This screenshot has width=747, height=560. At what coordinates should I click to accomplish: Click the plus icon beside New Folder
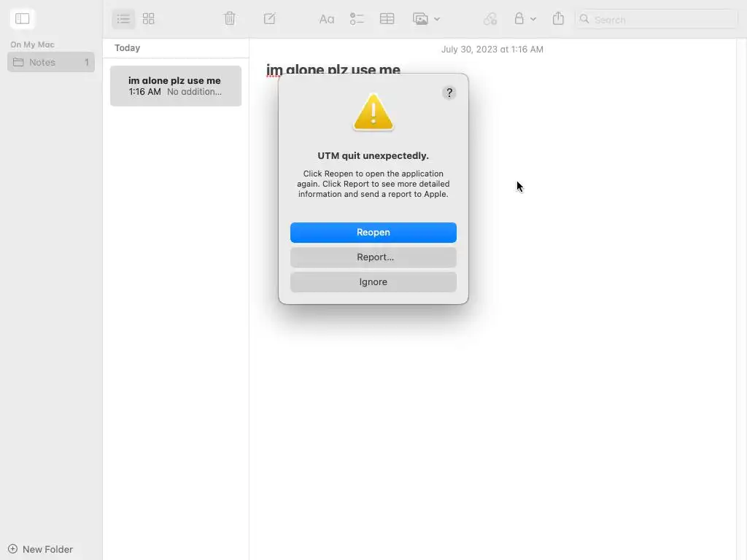click(13, 549)
